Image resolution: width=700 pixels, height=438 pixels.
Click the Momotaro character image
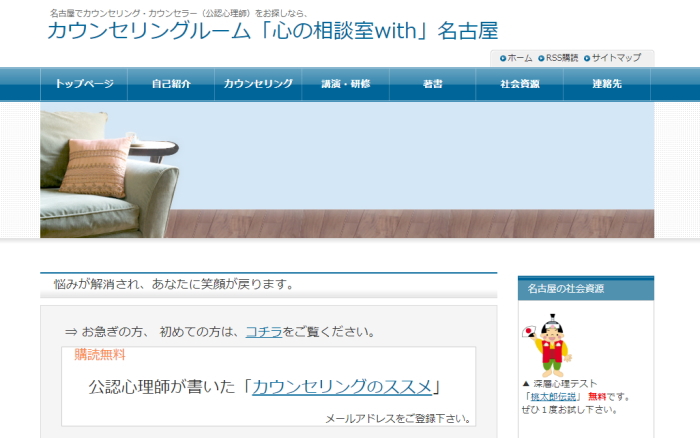547,345
